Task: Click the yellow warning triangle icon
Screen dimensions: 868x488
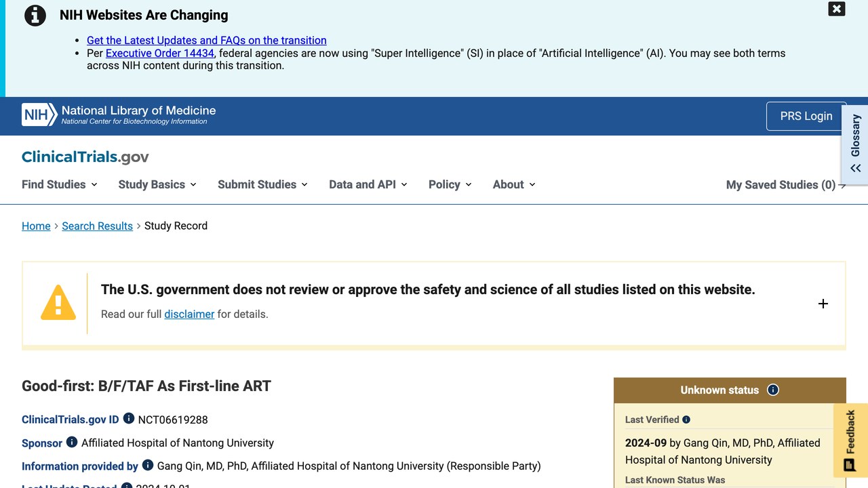Action: pyautogui.click(x=58, y=302)
